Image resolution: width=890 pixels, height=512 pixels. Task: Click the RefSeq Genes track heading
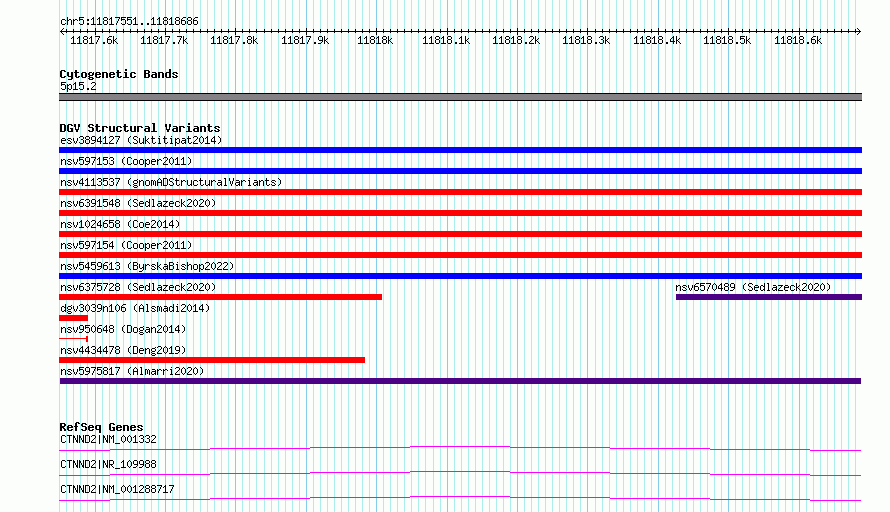101,427
